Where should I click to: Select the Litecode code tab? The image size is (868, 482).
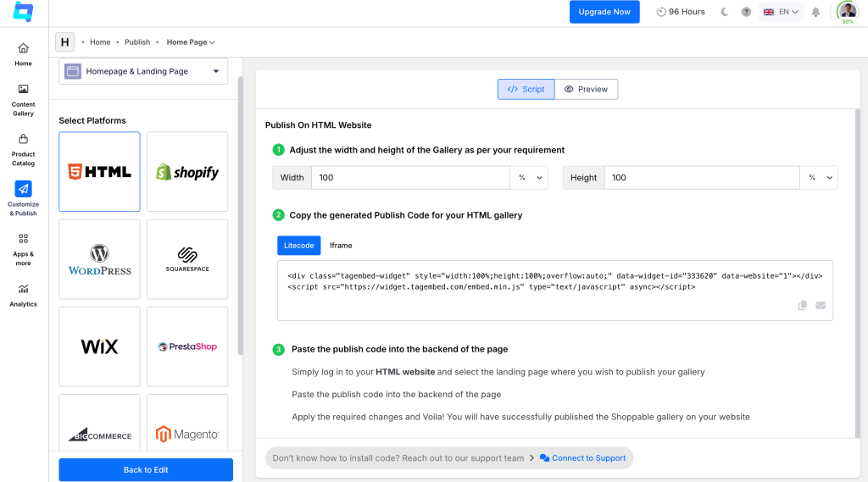(x=299, y=245)
